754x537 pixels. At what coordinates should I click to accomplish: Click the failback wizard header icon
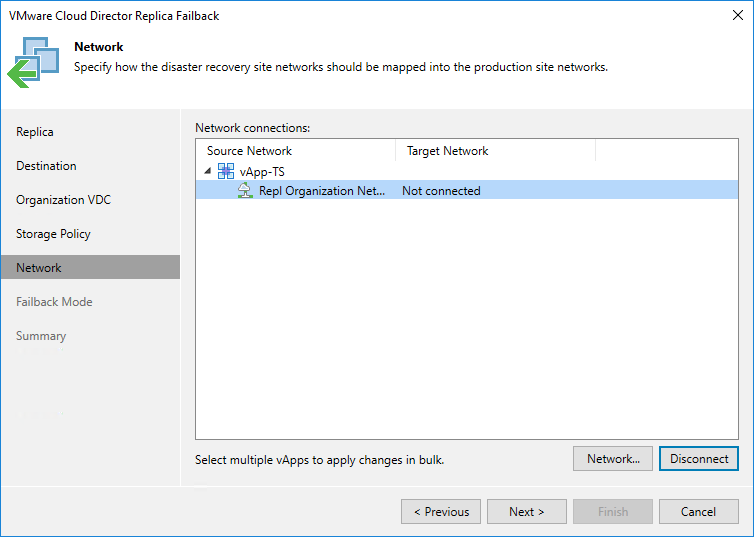click(x=34, y=62)
